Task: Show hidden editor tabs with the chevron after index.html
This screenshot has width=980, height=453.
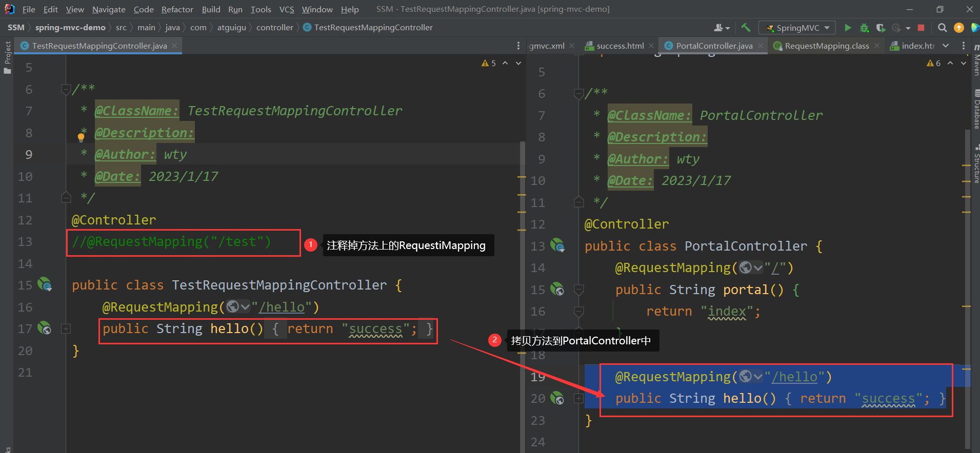Action: tap(946, 46)
